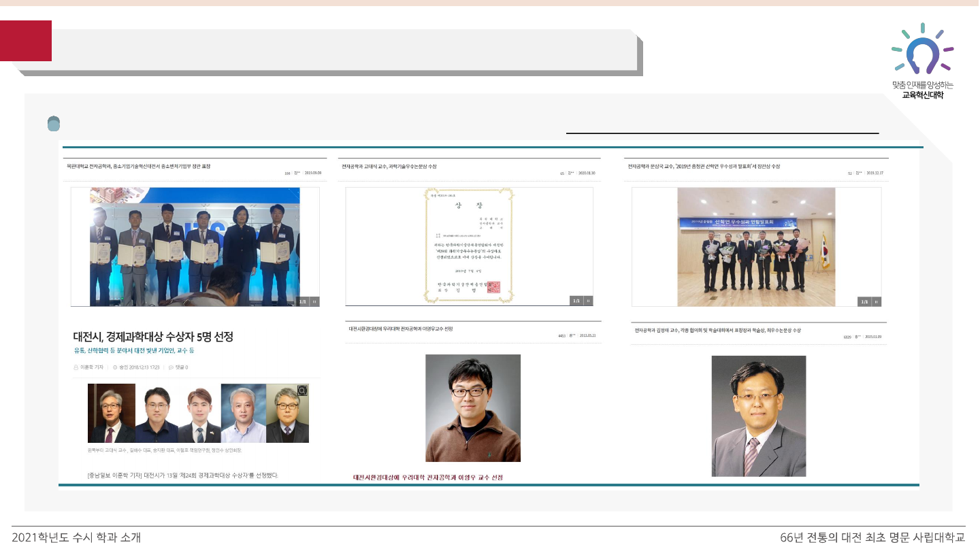
Task: Click the gray bullet marker icon
Action: tap(54, 124)
